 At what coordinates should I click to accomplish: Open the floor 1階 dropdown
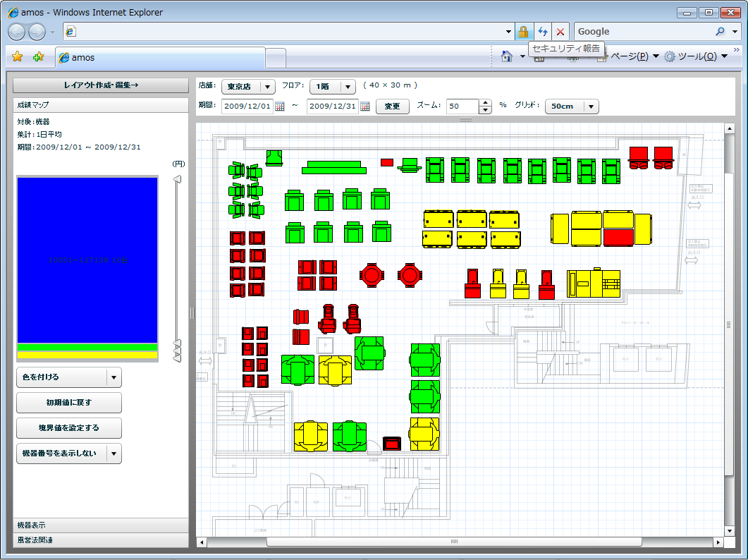348,87
